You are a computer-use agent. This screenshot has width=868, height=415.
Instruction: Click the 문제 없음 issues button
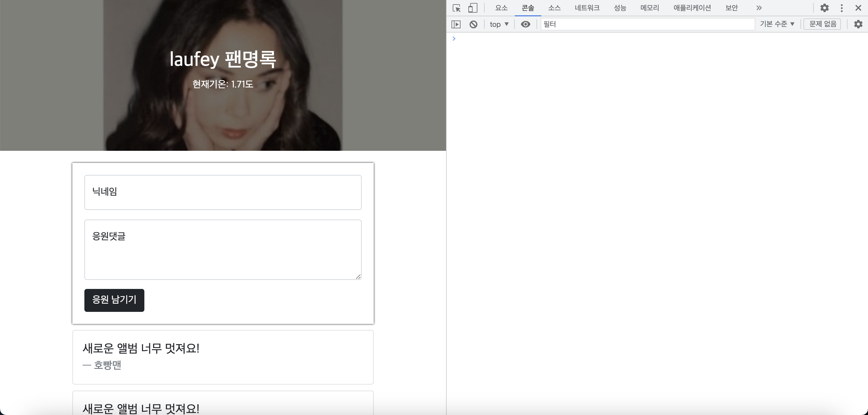tap(822, 24)
